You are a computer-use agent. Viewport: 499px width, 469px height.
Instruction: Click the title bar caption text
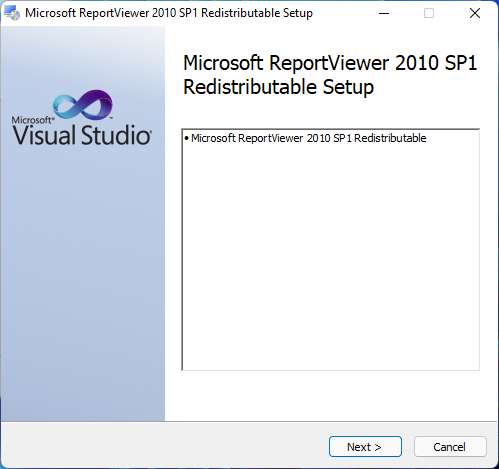[169, 13]
